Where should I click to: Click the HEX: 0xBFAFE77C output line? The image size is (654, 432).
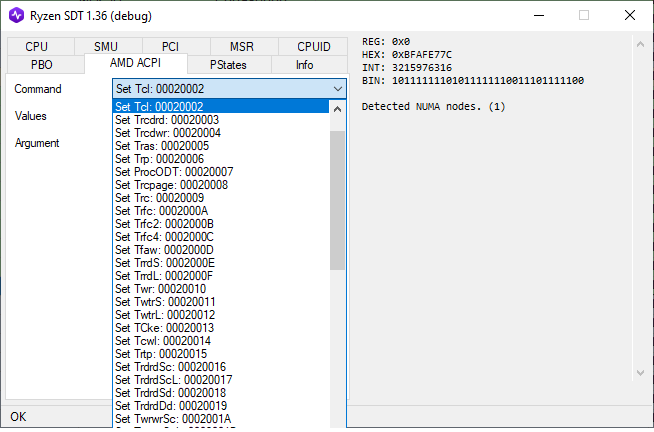point(407,55)
